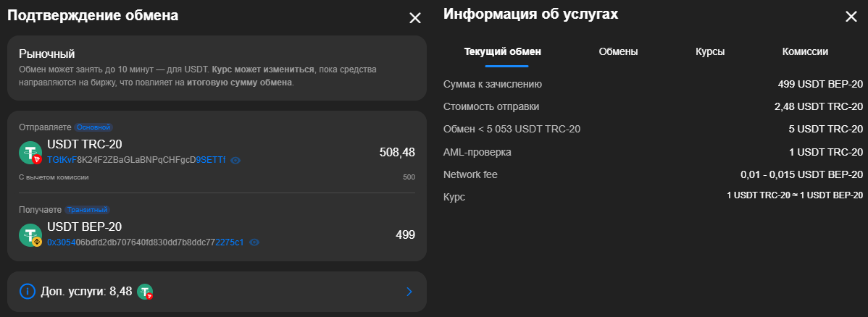
Task: Switch to the Текущий обмен tab
Action: (503, 51)
